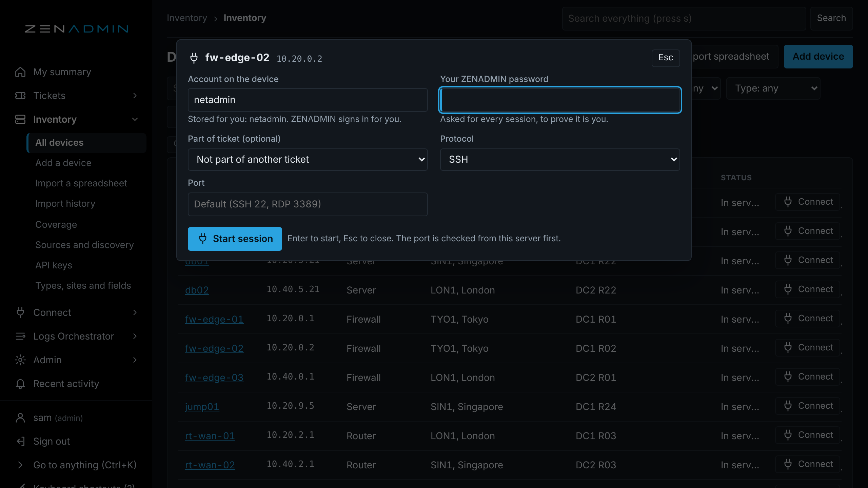
Task: Click plug icon in rt-wan-01 row Connect
Action: [788, 435]
